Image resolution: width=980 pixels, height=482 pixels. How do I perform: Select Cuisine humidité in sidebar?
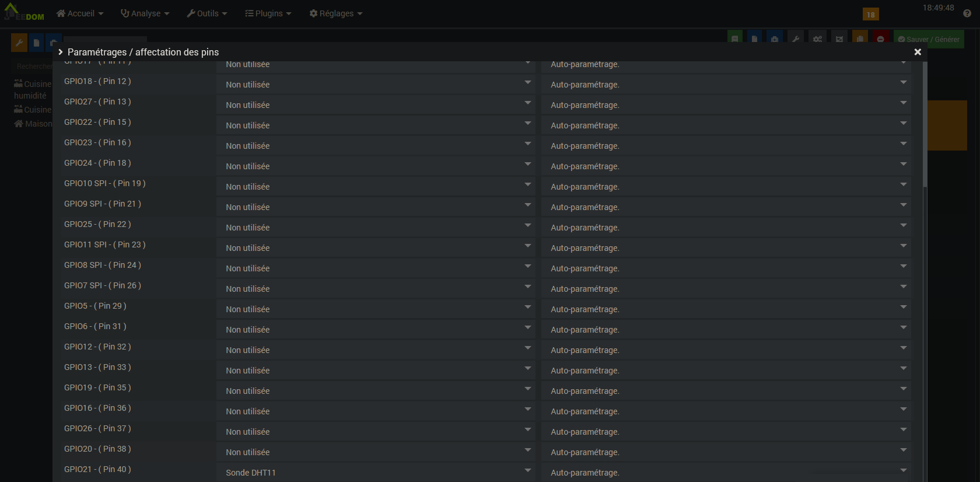tap(33, 90)
